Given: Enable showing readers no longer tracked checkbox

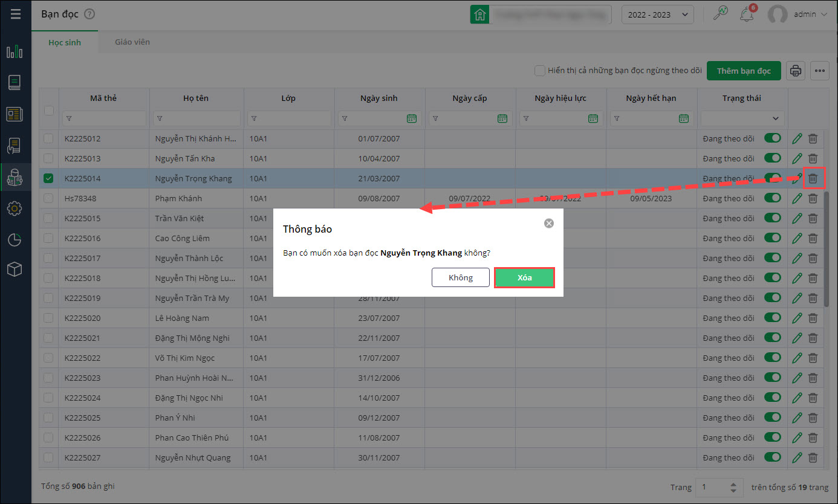Looking at the screenshot, I should click(x=540, y=71).
